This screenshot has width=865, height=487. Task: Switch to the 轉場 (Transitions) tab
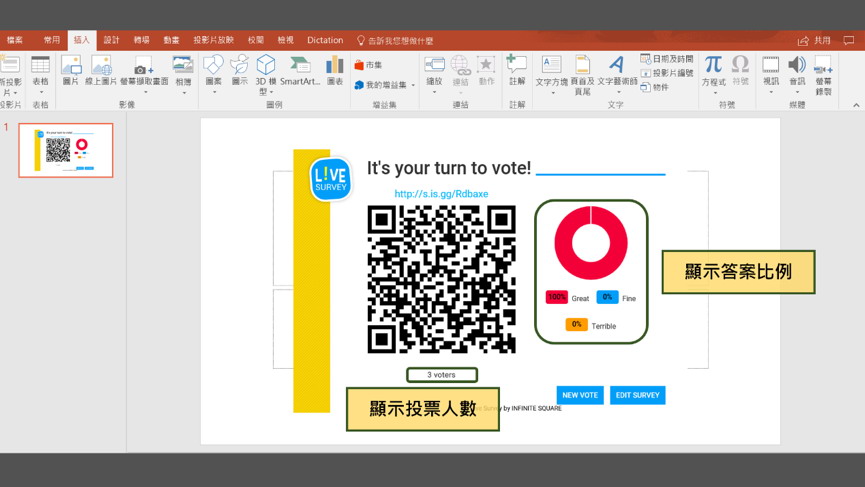click(x=142, y=40)
